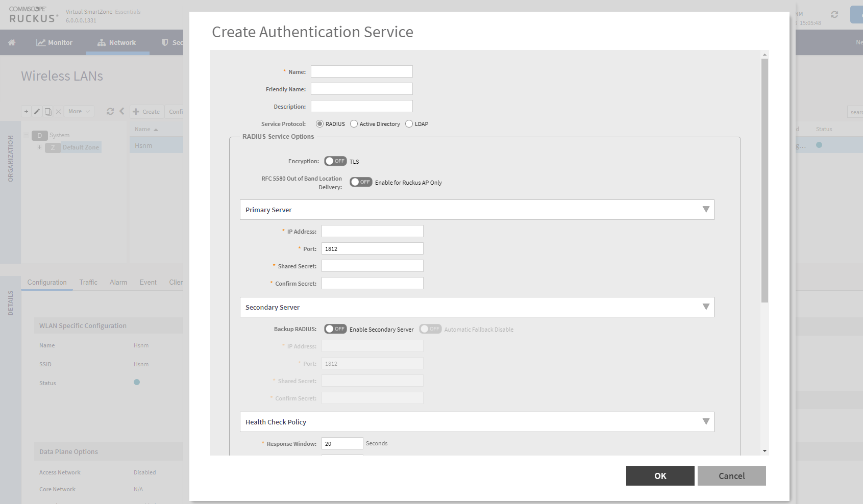Image resolution: width=863 pixels, height=504 pixels.
Task: Click the home icon in navigation bar
Action: pyautogui.click(x=12, y=43)
